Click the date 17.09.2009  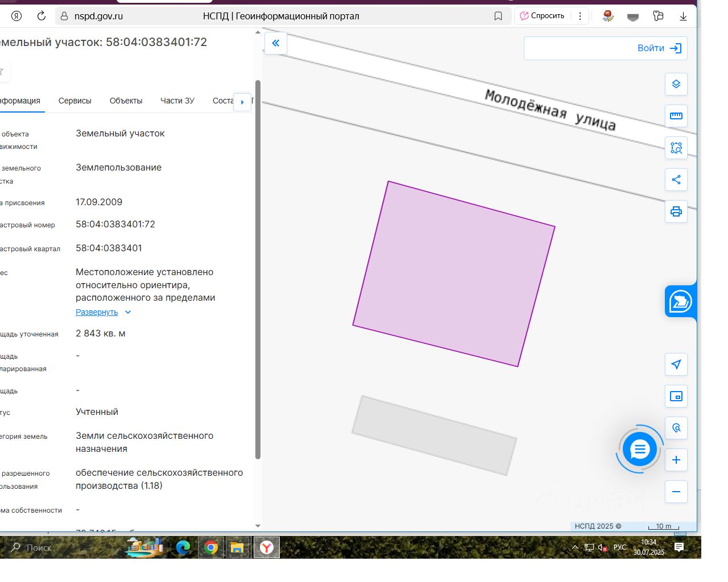pos(99,202)
